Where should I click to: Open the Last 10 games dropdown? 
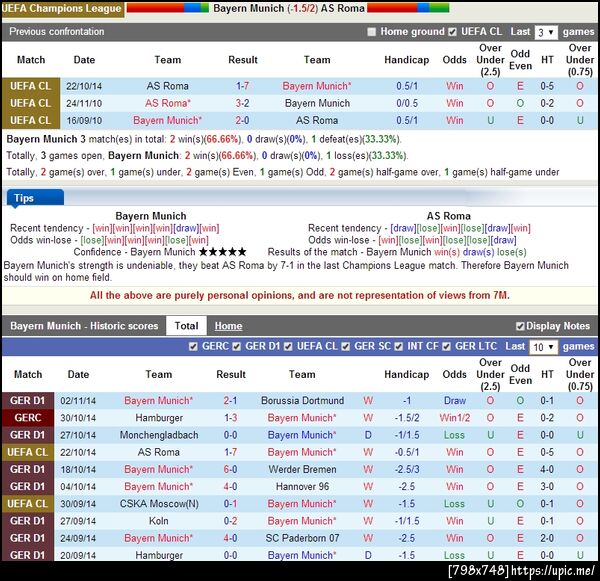(x=543, y=347)
